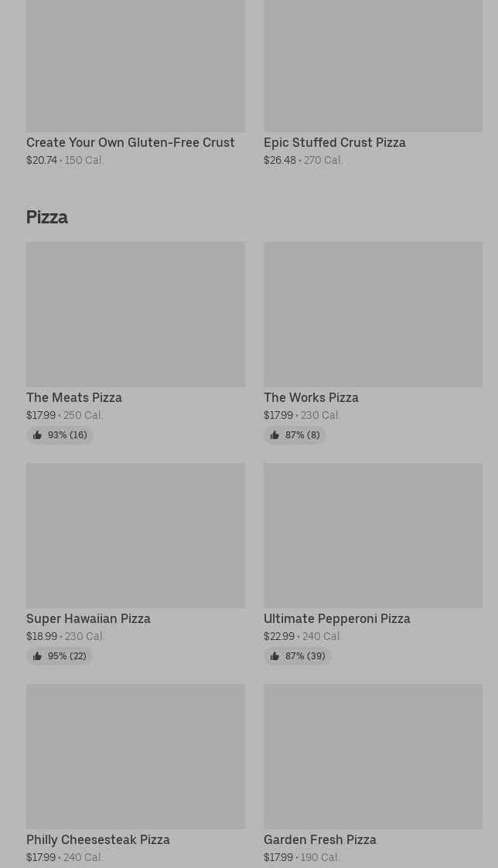Viewport: 498px width, 868px height.
Task: Click thumbs-up icon for The Works Pizza
Action: pyautogui.click(x=275, y=435)
